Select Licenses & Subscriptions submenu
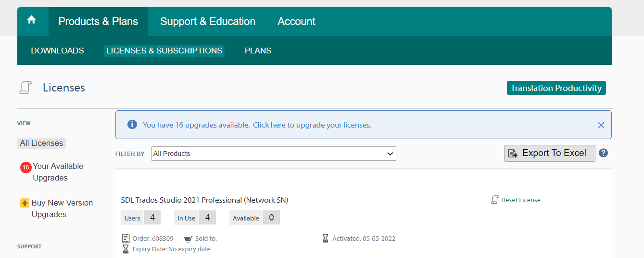Screen dimensions: 644x258 [x=164, y=51]
